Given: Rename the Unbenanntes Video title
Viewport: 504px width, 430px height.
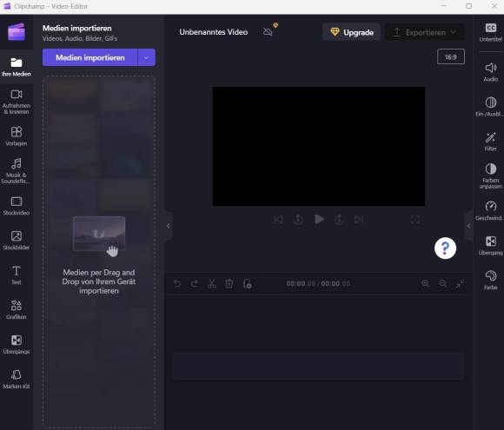Looking at the screenshot, I should [214, 32].
